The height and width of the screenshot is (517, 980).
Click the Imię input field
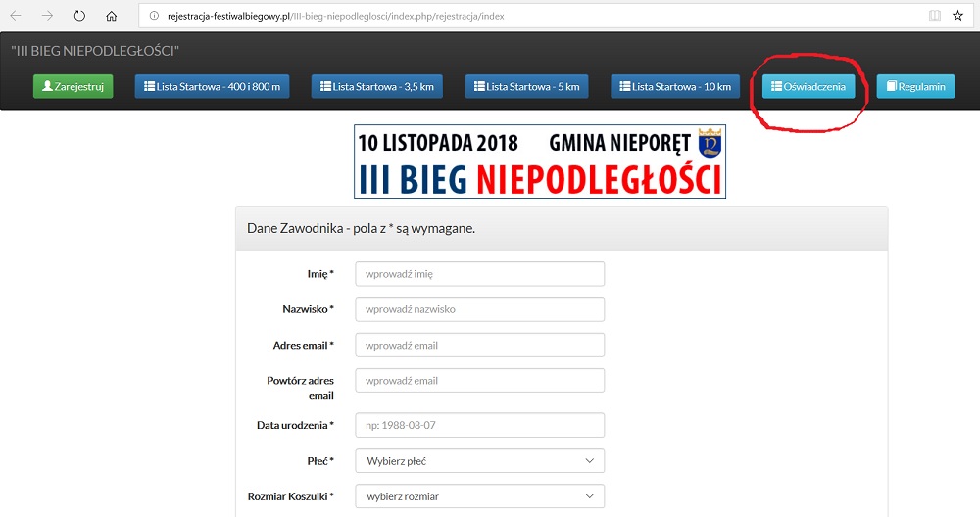click(479, 274)
